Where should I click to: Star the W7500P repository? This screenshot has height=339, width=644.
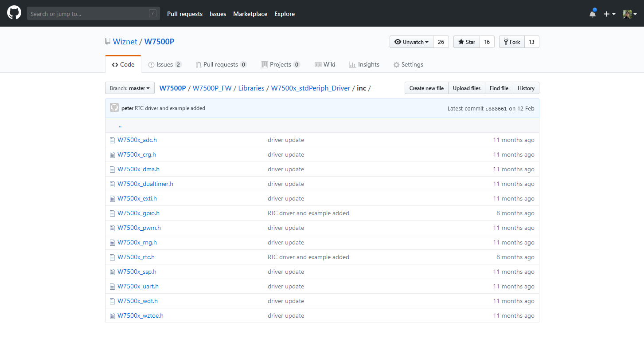click(x=467, y=42)
